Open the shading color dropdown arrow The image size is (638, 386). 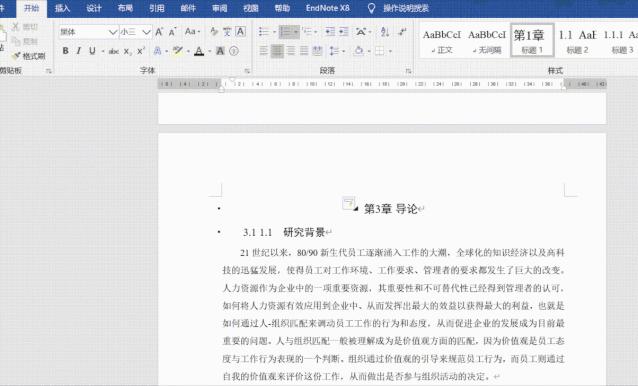coord(369,51)
